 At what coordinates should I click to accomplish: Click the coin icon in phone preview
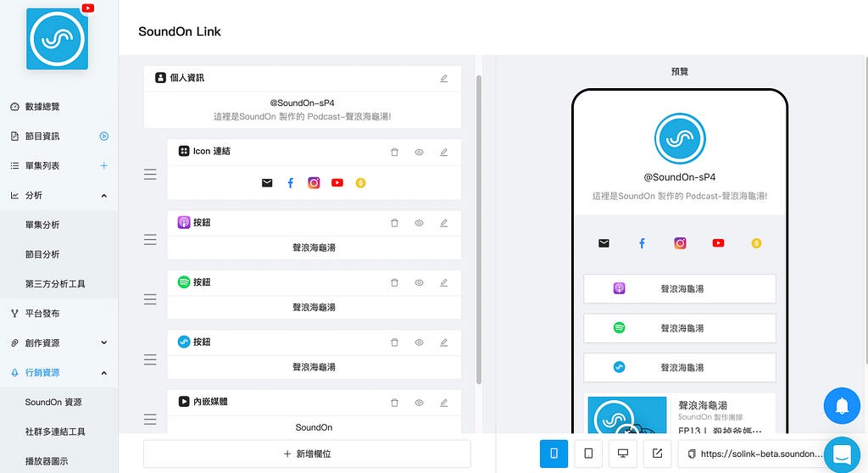756,243
